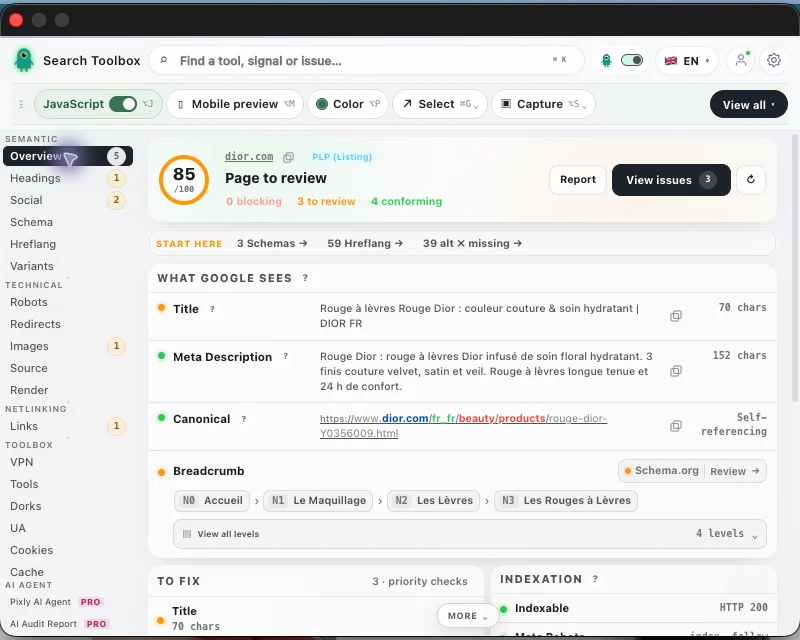Click the 3 to review count
The height and width of the screenshot is (640, 800).
click(x=327, y=202)
